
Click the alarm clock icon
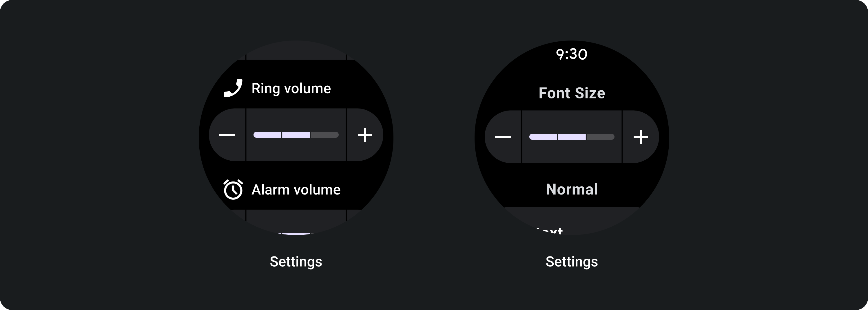pos(233,190)
